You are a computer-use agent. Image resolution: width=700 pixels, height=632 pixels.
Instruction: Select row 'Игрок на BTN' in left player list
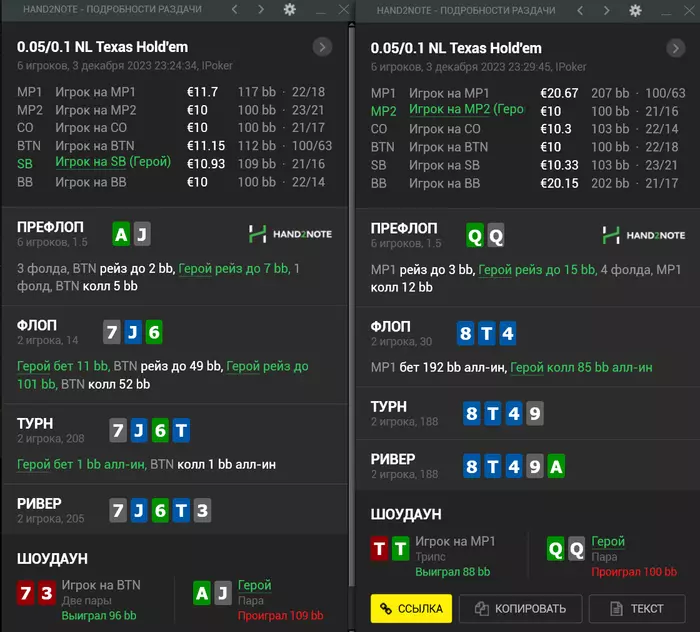pyautogui.click(x=175, y=146)
